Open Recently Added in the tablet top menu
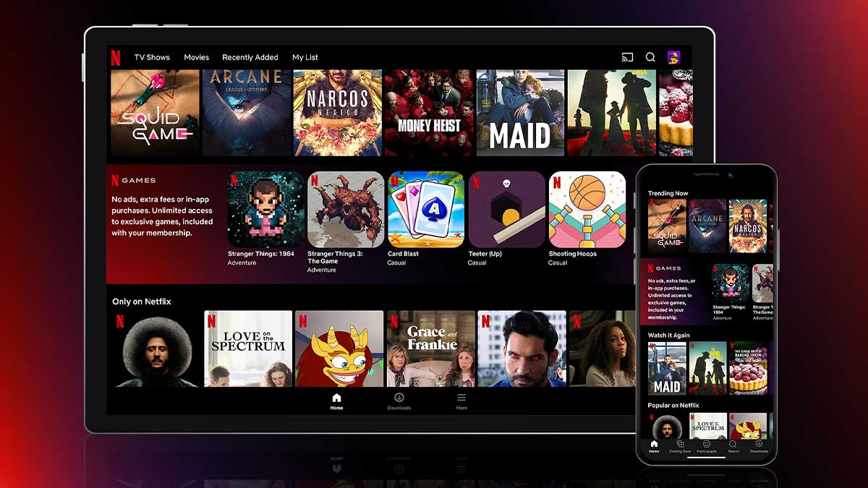 (250, 57)
